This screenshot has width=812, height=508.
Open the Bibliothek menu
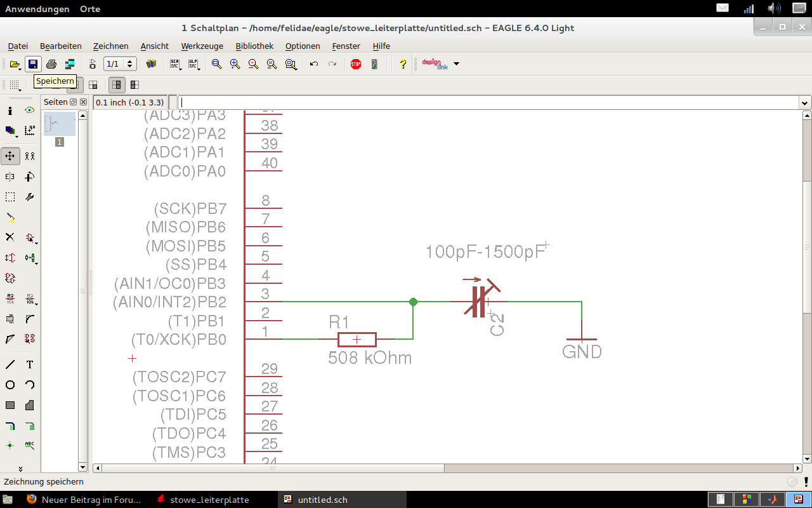pyautogui.click(x=254, y=46)
